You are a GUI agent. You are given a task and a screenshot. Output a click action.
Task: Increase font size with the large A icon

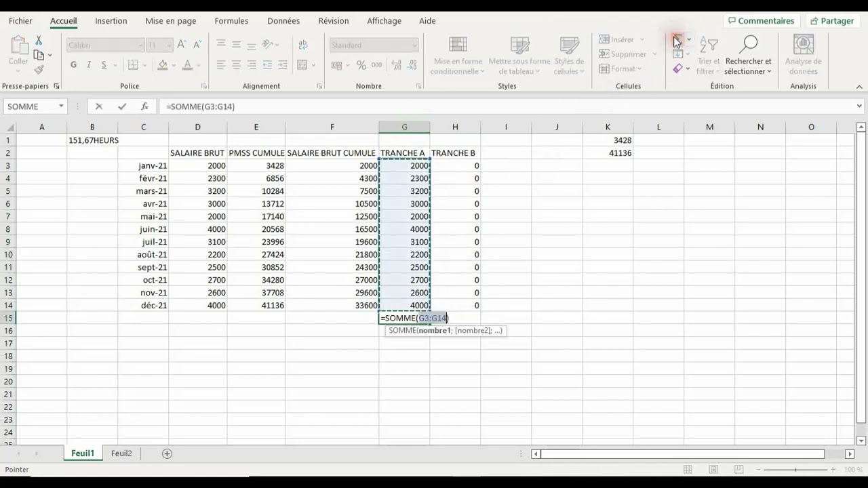click(x=181, y=45)
